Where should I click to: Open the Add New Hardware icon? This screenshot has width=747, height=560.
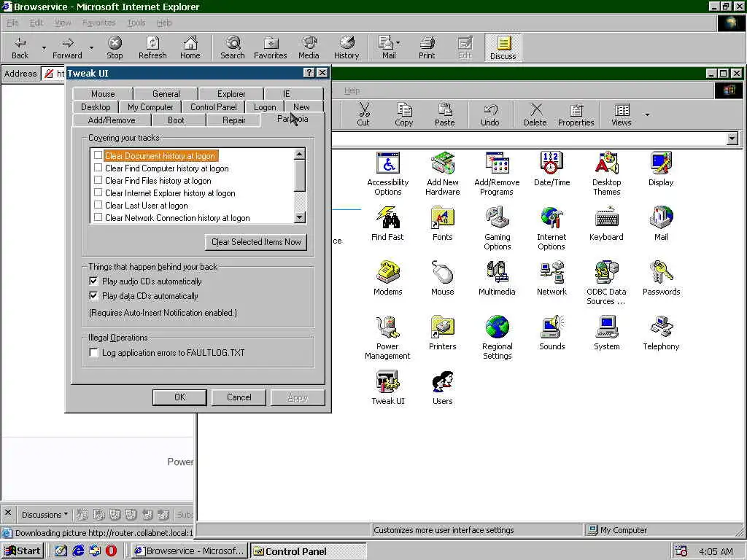click(443, 174)
